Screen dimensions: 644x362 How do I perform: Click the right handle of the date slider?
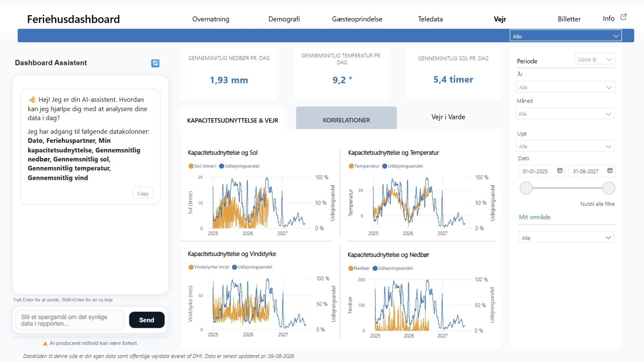click(x=609, y=188)
